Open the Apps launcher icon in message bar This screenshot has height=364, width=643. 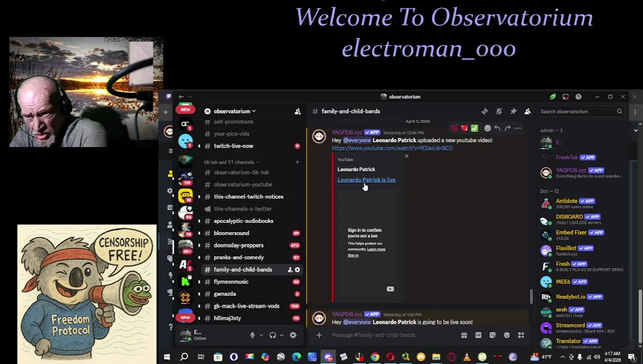(521, 335)
